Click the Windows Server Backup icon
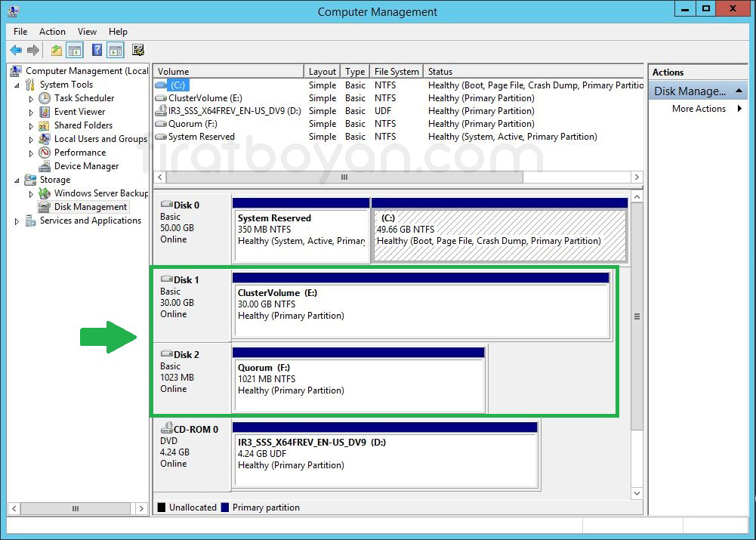756x540 pixels. [45, 193]
